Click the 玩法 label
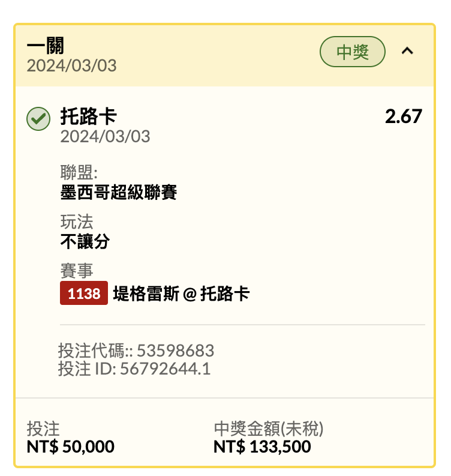Screen dimensions: 451x476 [76, 221]
